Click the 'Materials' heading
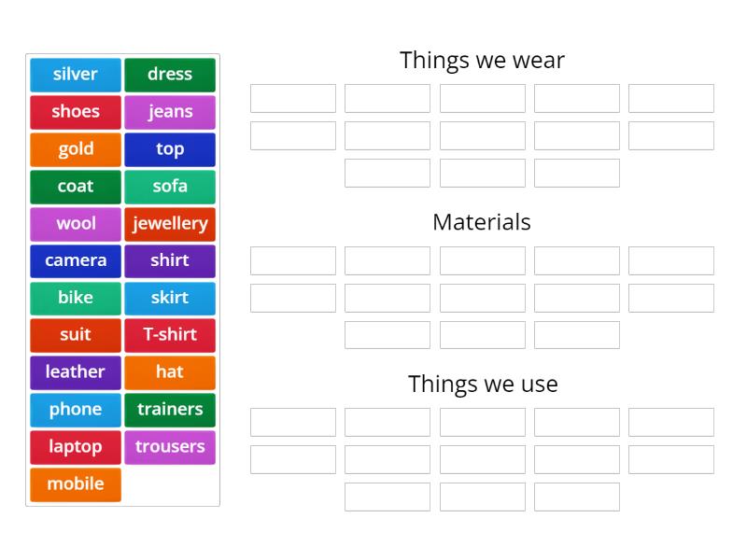The height and width of the screenshot is (560, 747). click(x=482, y=222)
